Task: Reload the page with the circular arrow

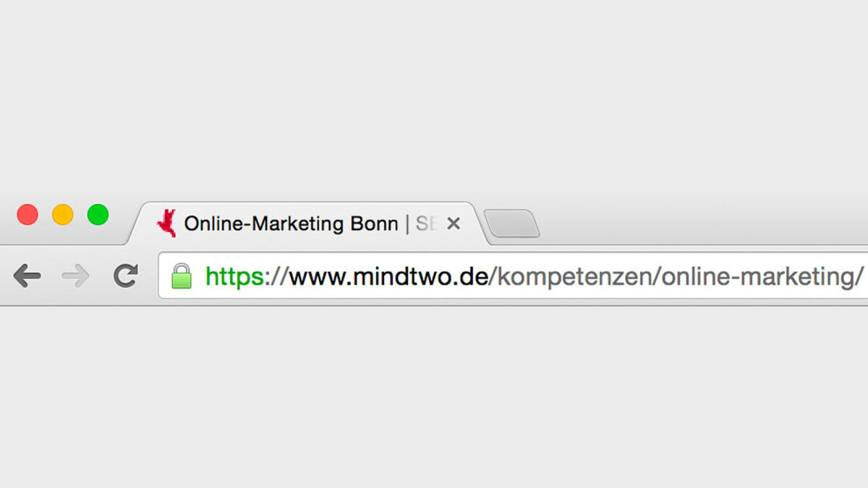Action: click(126, 275)
